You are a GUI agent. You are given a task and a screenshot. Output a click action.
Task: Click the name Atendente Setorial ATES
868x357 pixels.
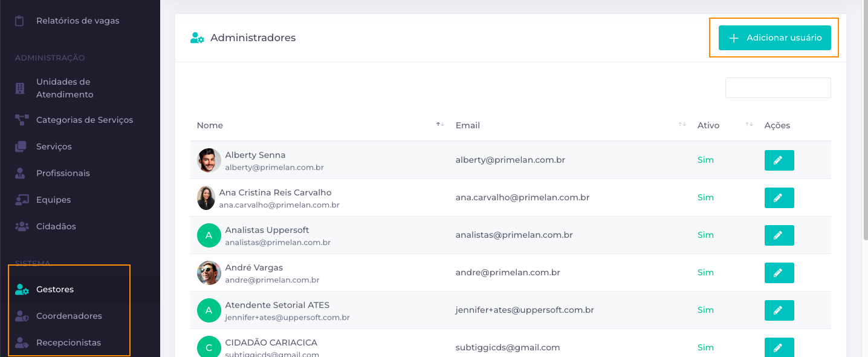[277, 305]
